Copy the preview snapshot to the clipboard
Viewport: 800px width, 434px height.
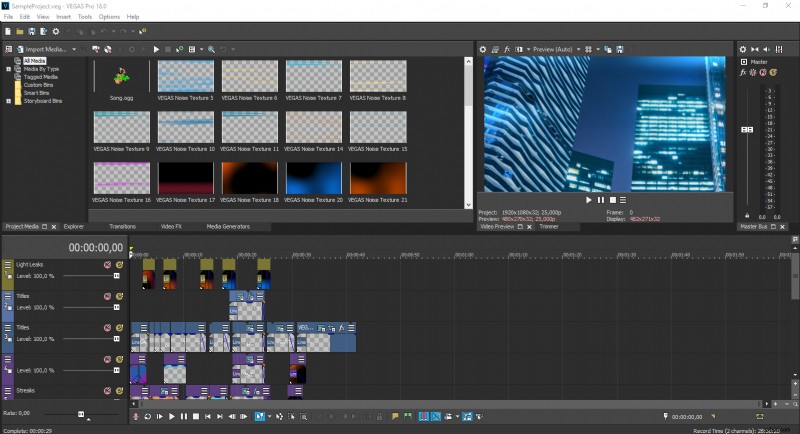(x=608, y=49)
